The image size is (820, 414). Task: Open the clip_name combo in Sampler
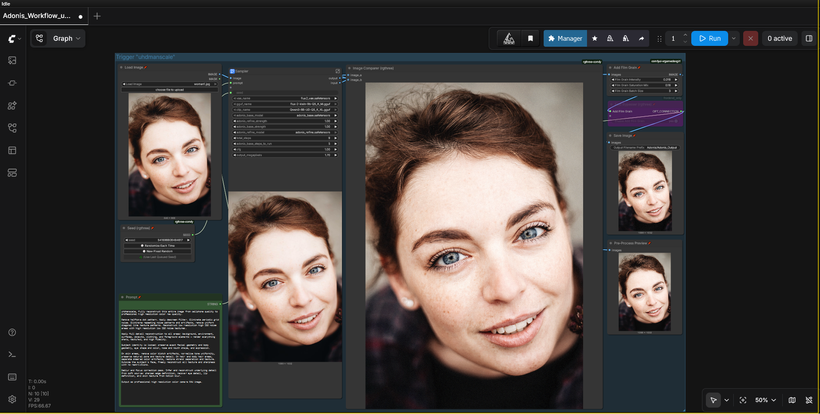tap(285, 110)
